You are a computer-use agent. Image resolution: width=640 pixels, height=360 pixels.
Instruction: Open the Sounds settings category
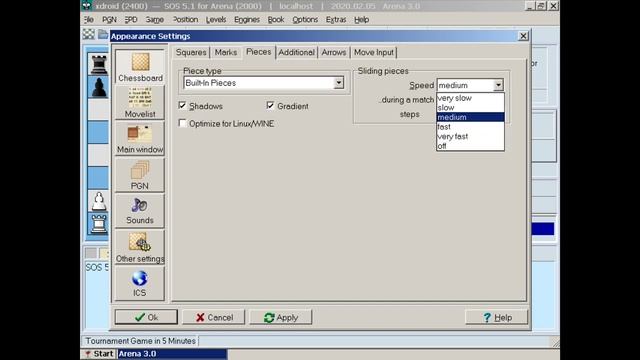point(140,210)
